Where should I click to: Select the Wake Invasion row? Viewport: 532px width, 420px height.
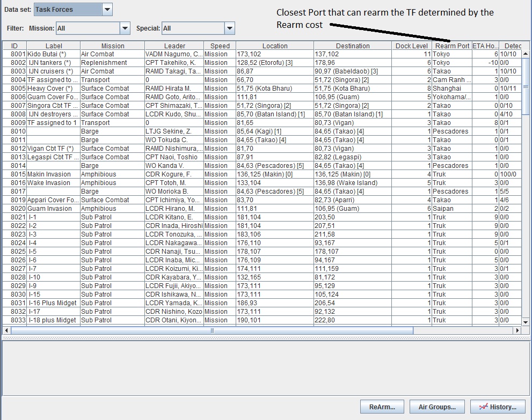tap(263, 183)
